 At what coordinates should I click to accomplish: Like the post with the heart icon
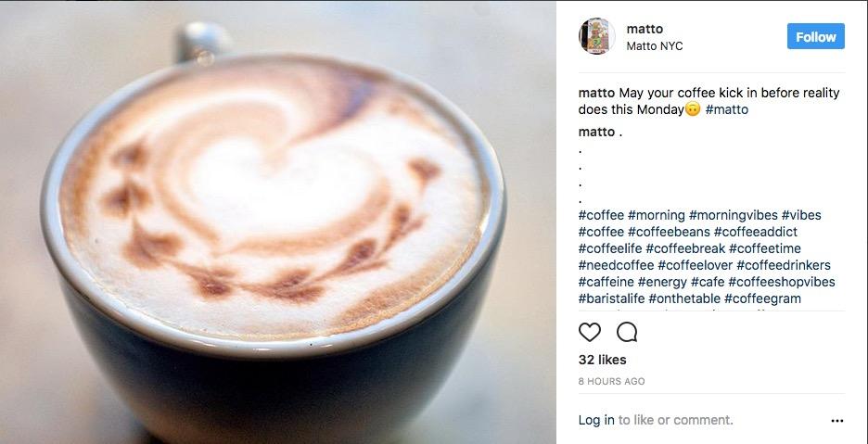(590, 332)
